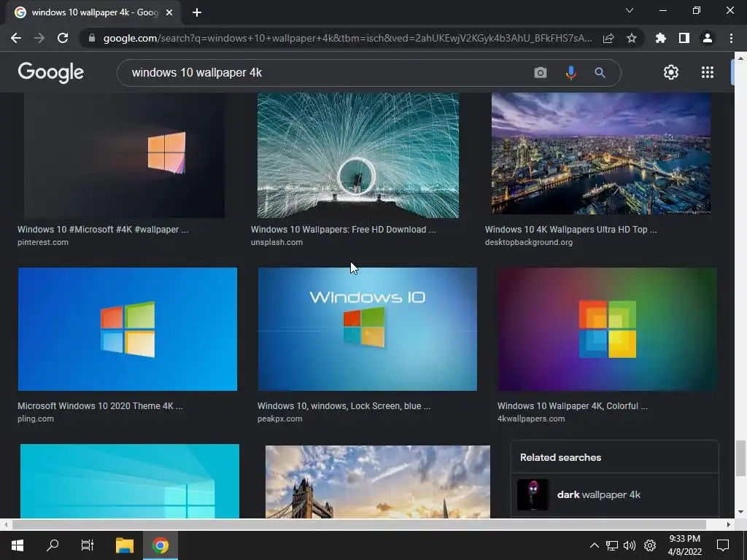Click 'Microsoft Windows 10 2020 Theme 4K' title
747x560 pixels.
click(x=100, y=406)
